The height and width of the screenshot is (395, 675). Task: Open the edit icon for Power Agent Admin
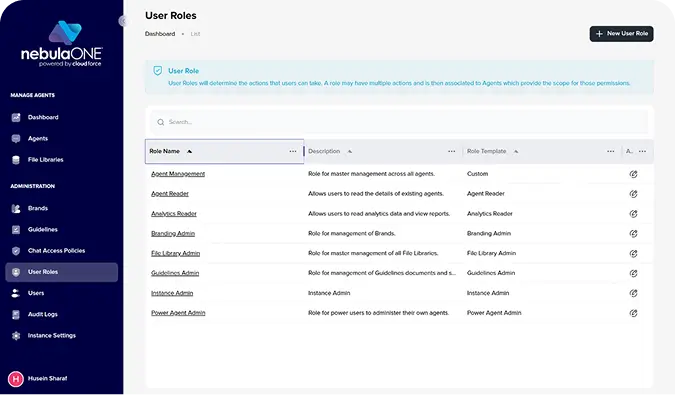coord(633,313)
